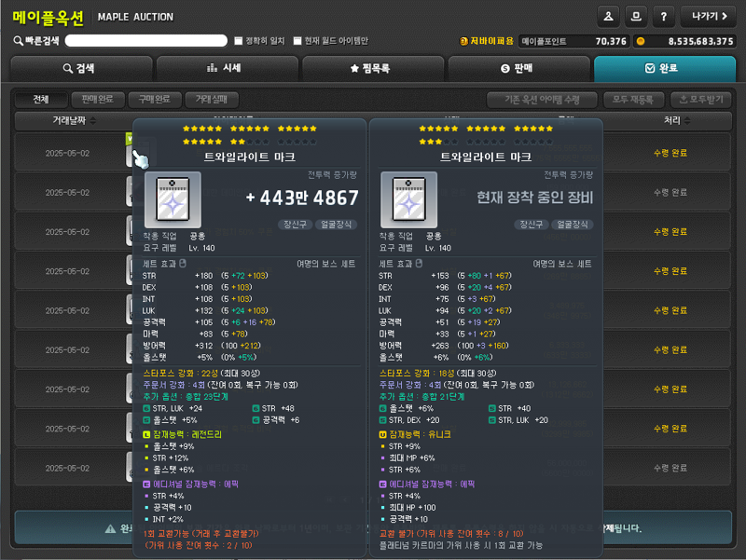Click the storage box icon button
746x560 pixels.
pyautogui.click(x=636, y=17)
